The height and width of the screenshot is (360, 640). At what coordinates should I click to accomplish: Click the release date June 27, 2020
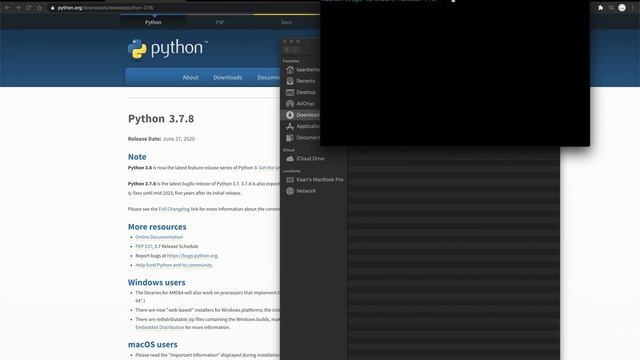pos(178,139)
